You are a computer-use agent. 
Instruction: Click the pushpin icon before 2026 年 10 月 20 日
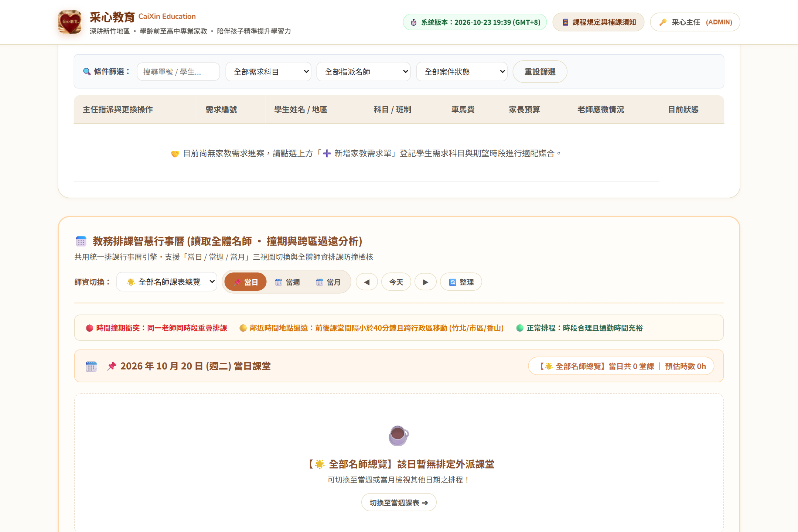click(112, 366)
